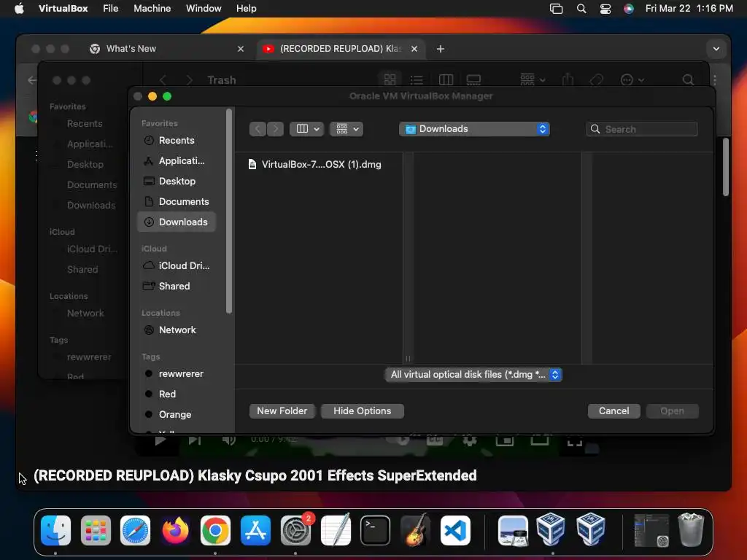Open Preview app from the Dock
Screen dimensions: 747x560
[513, 530]
